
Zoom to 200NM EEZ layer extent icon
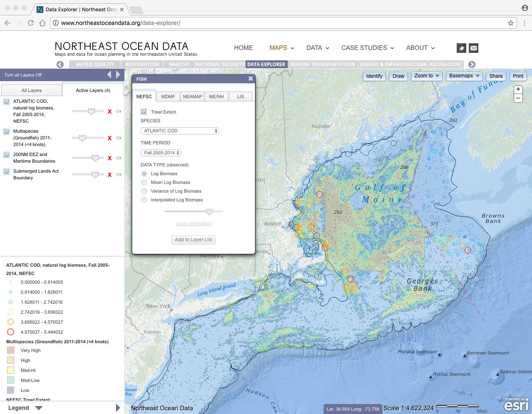coord(119,158)
